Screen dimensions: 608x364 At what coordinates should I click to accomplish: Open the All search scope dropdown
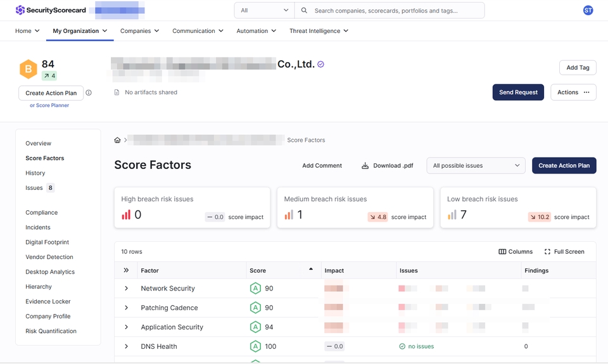[265, 11]
